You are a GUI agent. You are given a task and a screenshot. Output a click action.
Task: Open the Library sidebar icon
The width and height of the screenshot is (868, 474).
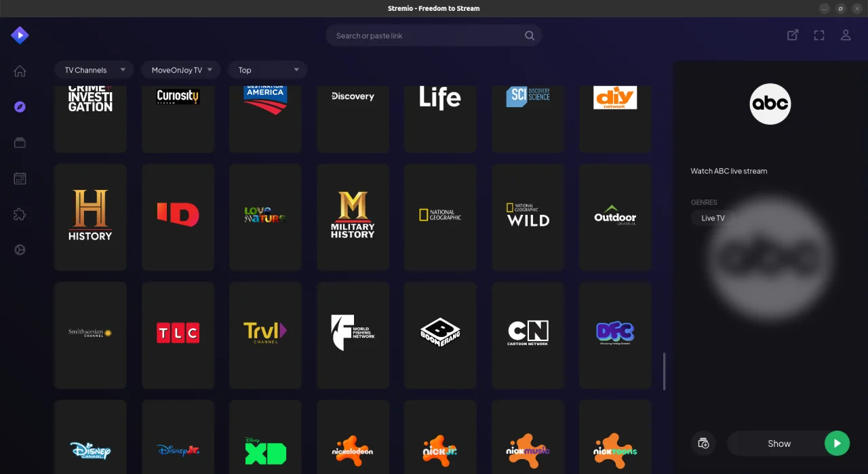20,142
